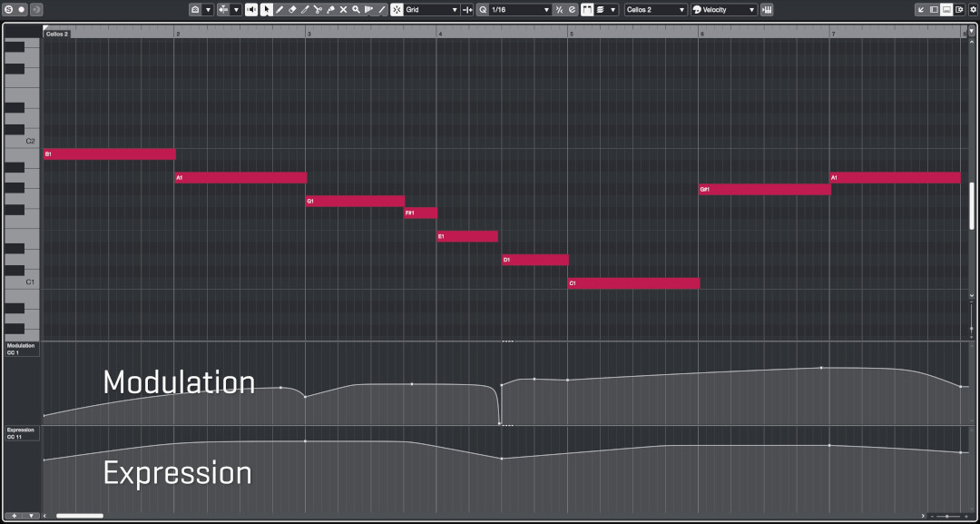The height and width of the screenshot is (524, 980).
Task: Open the Auto-Scroll settings dropdown arrow
Action: pos(236,10)
